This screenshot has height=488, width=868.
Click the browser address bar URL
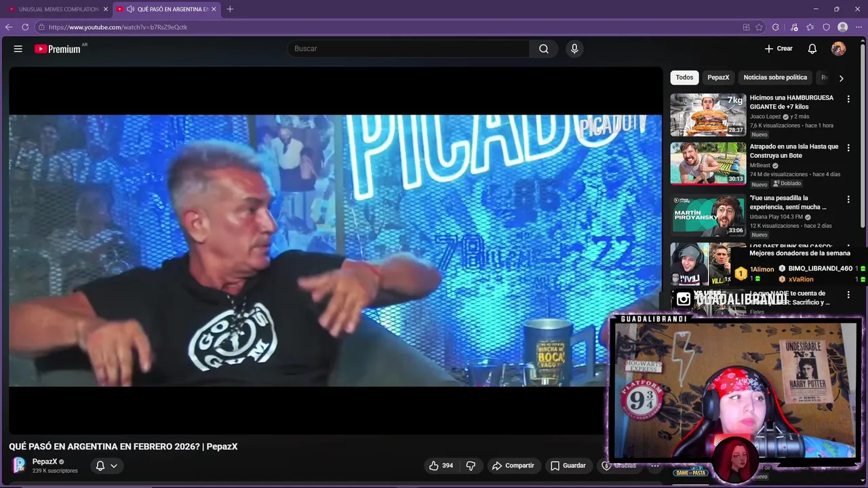[x=118, y=27]
